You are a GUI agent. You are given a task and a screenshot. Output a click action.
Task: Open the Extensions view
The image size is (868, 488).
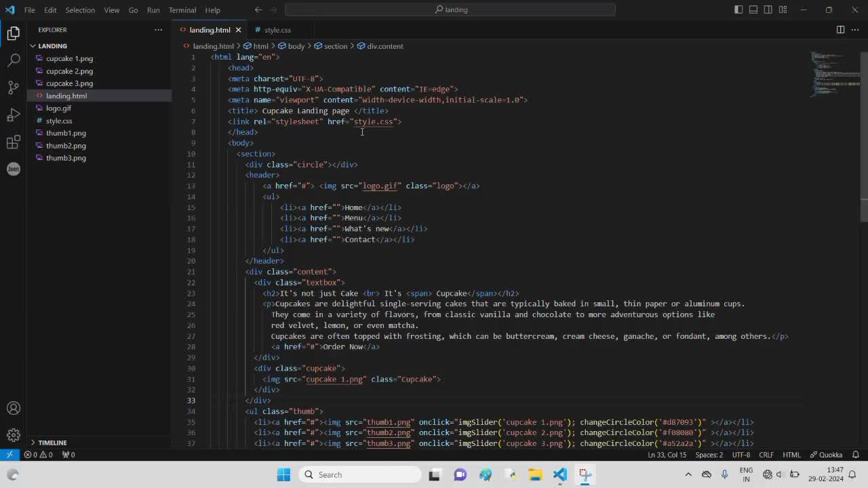point(14,142)
